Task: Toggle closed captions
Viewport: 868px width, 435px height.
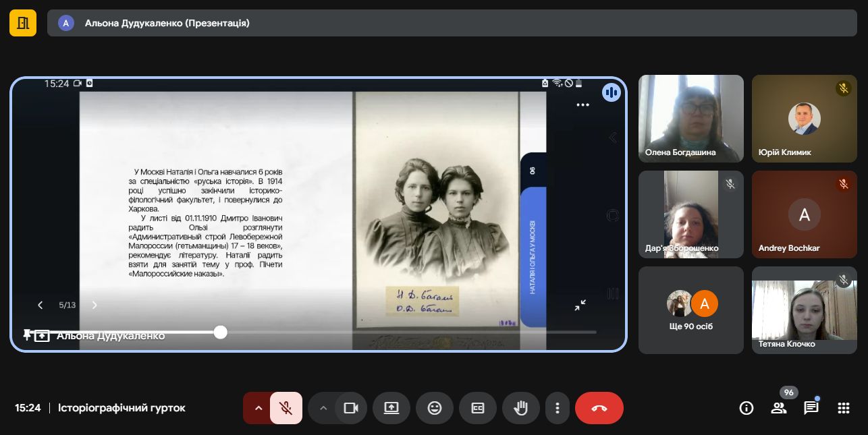Action: coord(478,408)
